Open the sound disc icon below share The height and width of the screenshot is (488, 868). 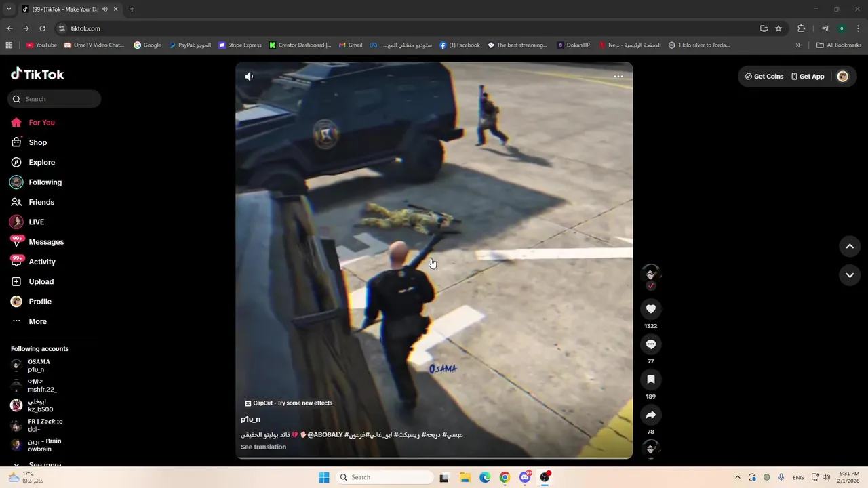[x=650, y=449]
